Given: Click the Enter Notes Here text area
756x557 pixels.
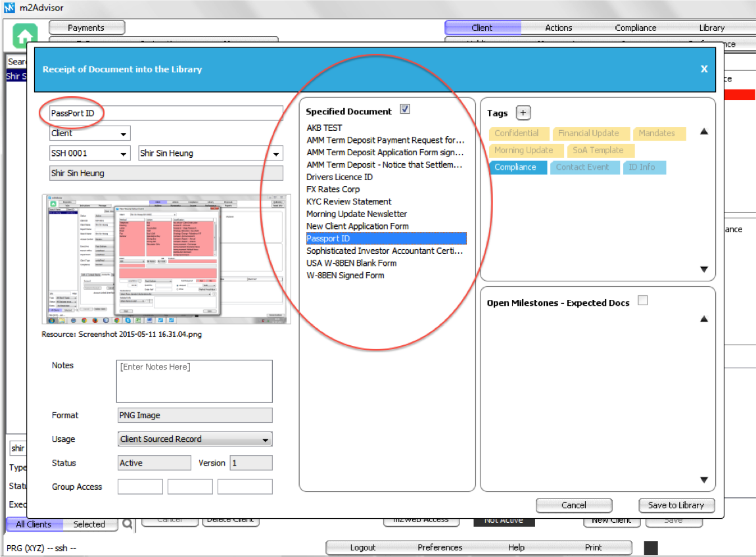Looking at the screenshot, I should (x=194, y=381).
